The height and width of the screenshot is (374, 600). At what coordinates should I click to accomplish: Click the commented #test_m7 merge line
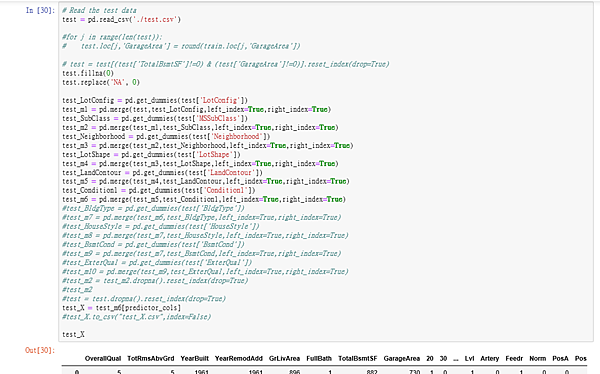pos(201,217)
